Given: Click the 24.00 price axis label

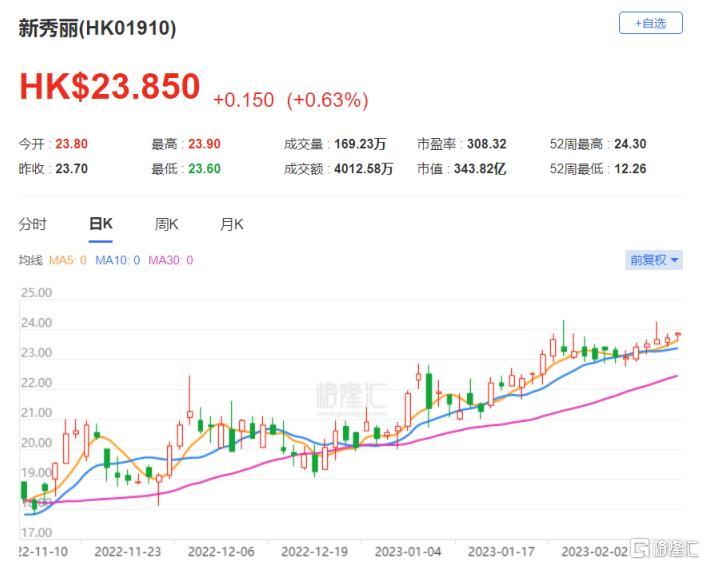Looking at the screenshot, I should coord(36,323).
